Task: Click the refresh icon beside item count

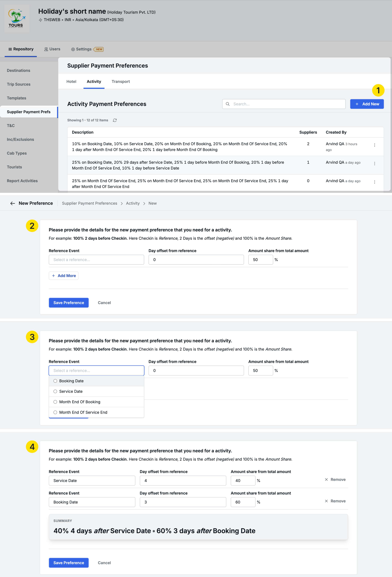Action: click(x=115, y=120)
